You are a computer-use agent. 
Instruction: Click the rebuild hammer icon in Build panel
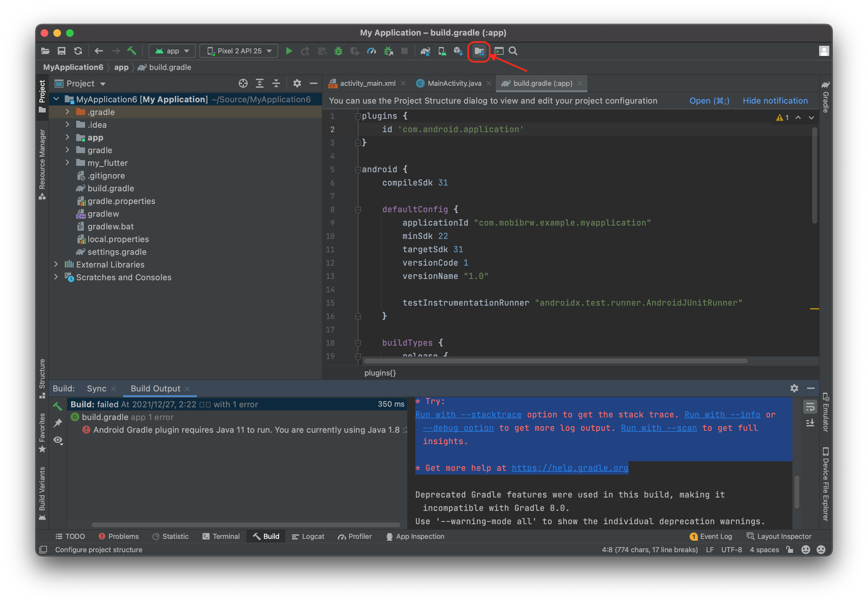58,406
